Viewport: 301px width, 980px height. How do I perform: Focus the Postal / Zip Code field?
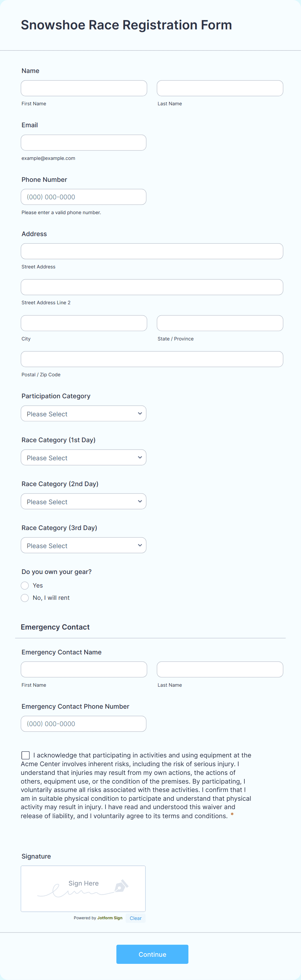click(152, 359)
